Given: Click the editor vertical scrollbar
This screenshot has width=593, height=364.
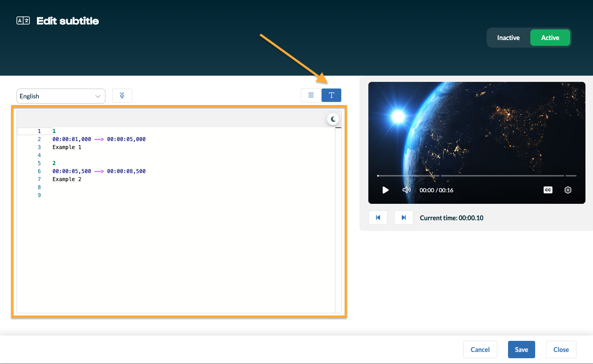Looking at the screenshot, I should tap(338, 220).
